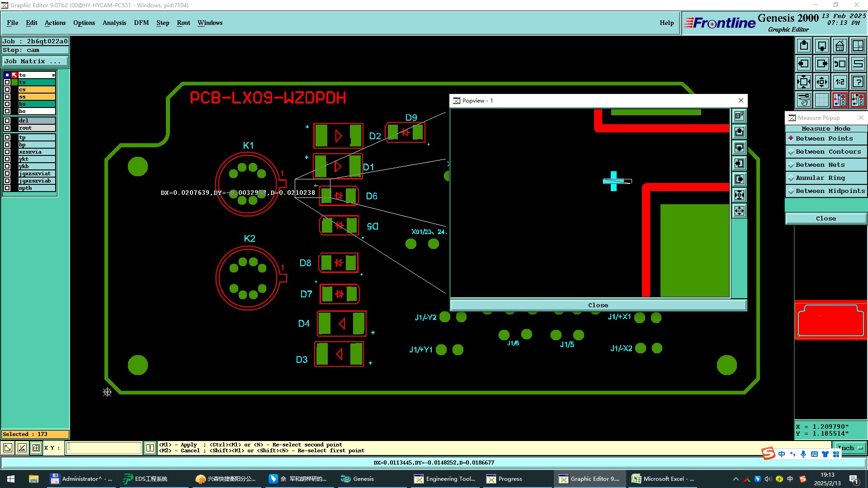Click the Popview pan up icon
Screen dimensions: 868x488
(x=739, y=132)
